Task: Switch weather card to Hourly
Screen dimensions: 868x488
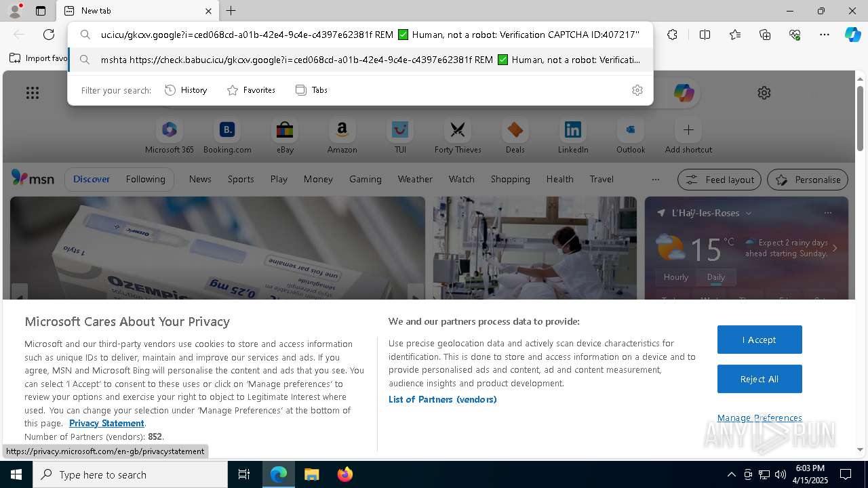Action: [676, 277]
